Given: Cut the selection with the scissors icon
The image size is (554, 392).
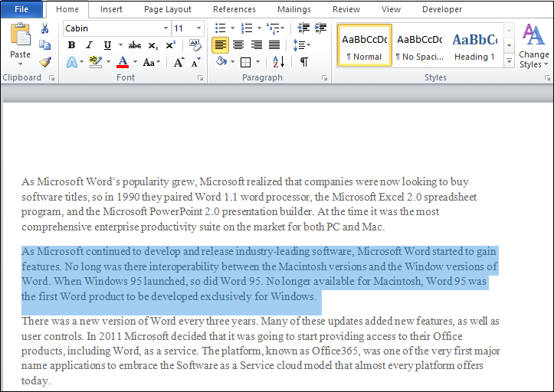Looking at the screenshot, I should [45, 28].
